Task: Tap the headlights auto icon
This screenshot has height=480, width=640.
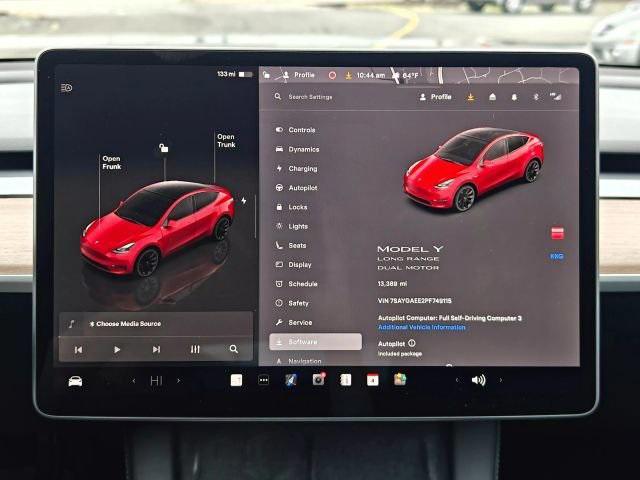Action: coord(67,88)
